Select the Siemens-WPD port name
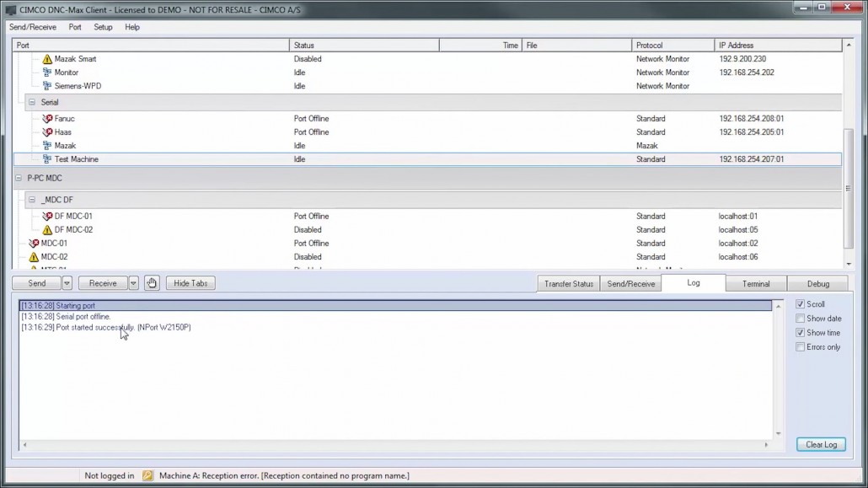This screenshot has width=868, height=488. coord(78,86)
